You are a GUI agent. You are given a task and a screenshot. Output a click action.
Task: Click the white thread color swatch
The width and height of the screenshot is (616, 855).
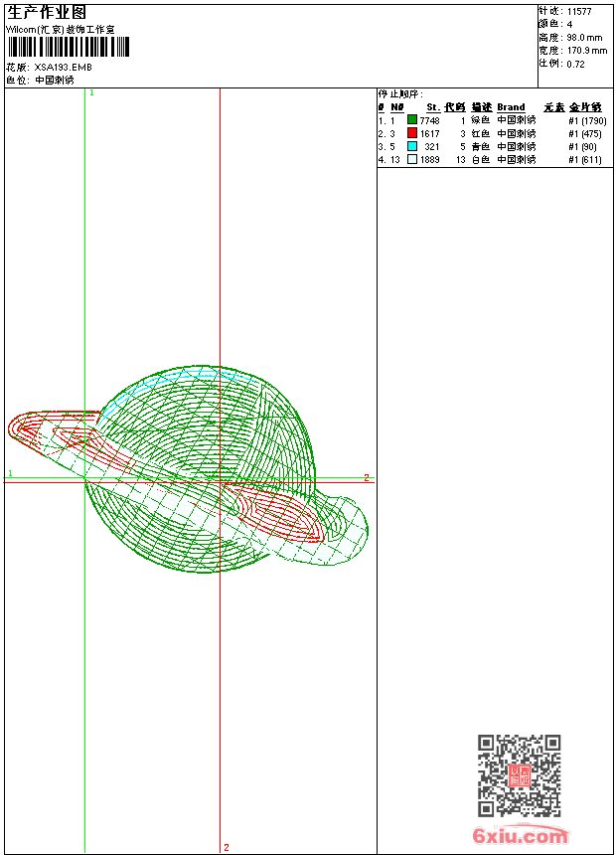tap(412, 159)
